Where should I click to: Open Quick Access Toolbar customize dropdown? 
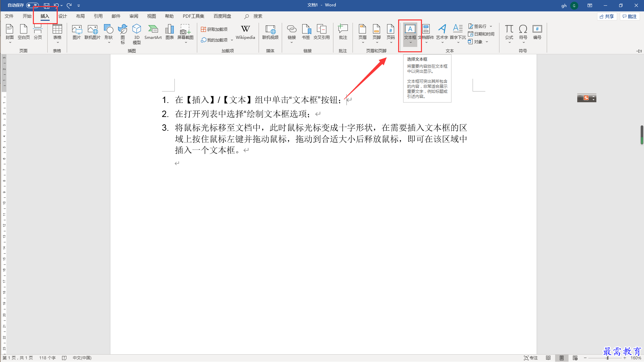78,5
